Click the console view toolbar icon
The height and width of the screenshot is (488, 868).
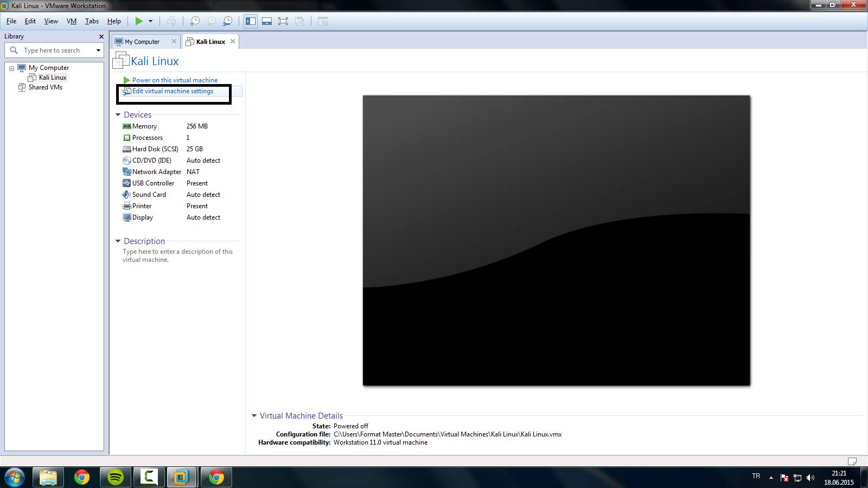click(323, 21)
